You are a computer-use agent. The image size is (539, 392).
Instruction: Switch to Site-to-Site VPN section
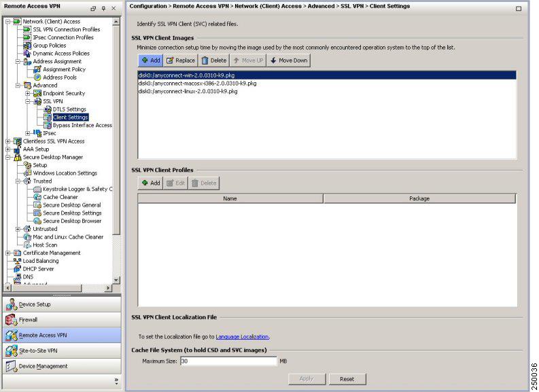(62, 351)
